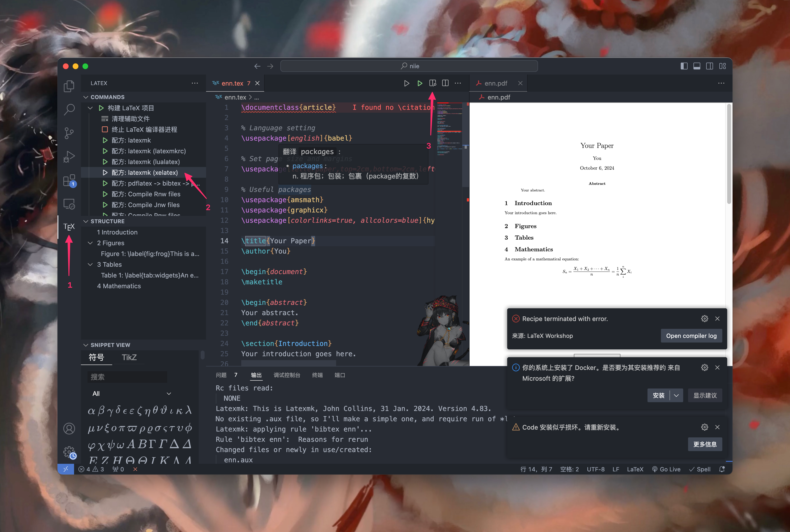
Task: Collapse the 3 Tables node
Action: click(x=90, y=264)
